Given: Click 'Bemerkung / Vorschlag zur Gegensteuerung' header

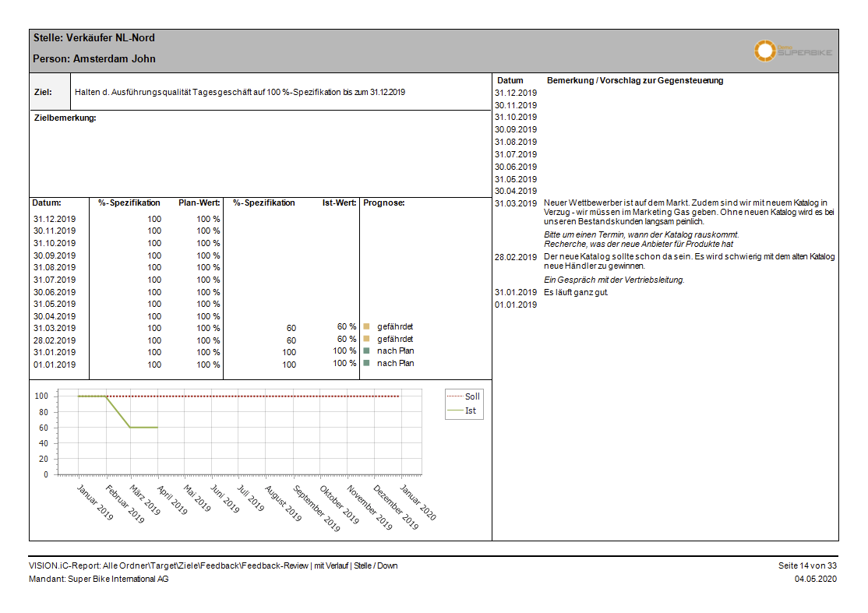Looking at the screenshot, I should [635, 80].
